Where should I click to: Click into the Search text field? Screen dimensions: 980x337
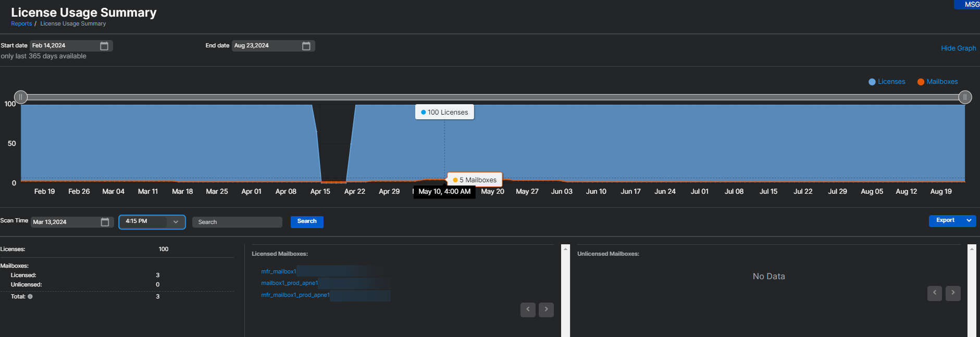pyautogui.click(x=237, y=222)
